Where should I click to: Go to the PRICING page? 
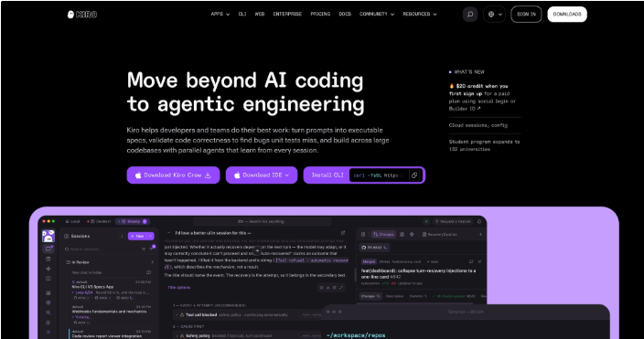[x=320, y=14]
